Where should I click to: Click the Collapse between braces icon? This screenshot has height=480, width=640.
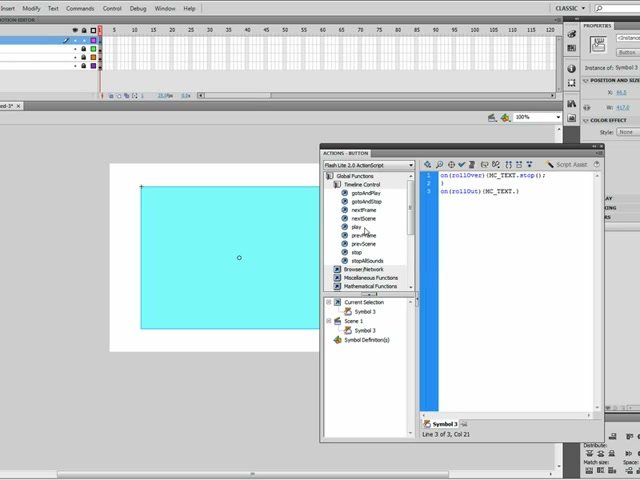pos(508,164)
